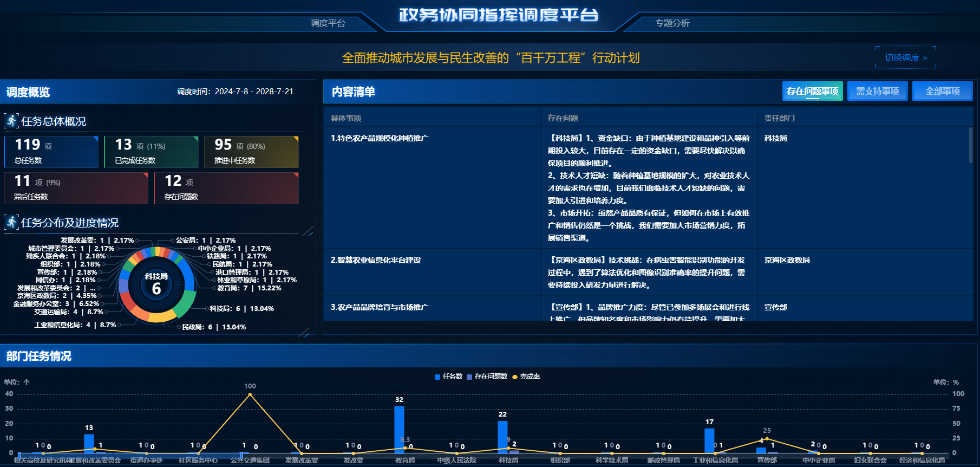The height and width of the screenshot is (467, 980).
Task: Select the 13 已完成任务数 card
Action: click(x=151, y=152)
